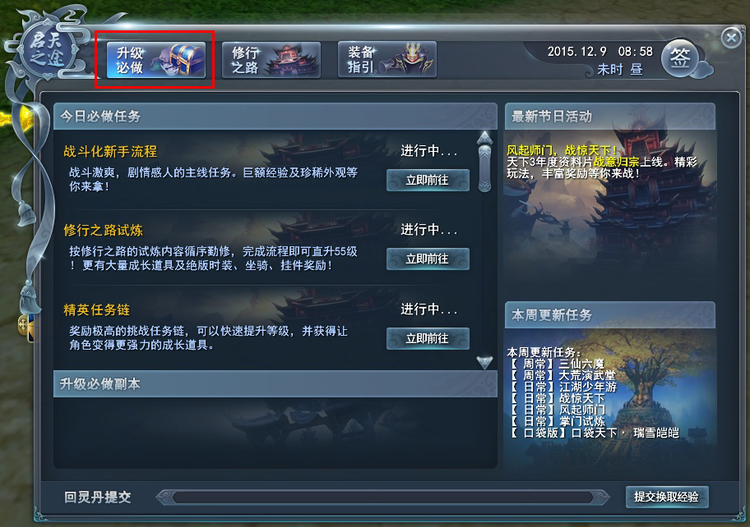Open the 升级必做 tab
750x527 pixels.
point(156,60)
